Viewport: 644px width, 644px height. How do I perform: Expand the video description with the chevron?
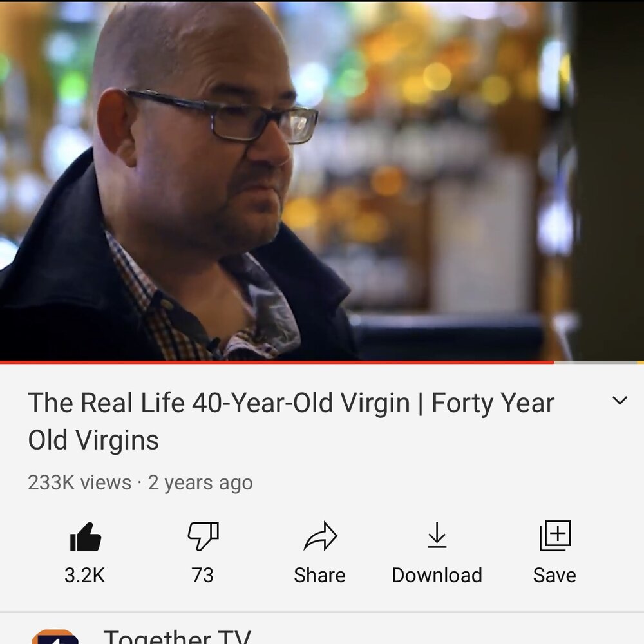pos(620,401)
